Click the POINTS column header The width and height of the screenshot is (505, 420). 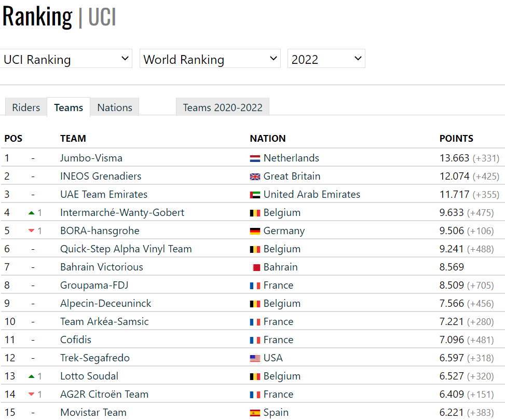(x=456, y=139)
